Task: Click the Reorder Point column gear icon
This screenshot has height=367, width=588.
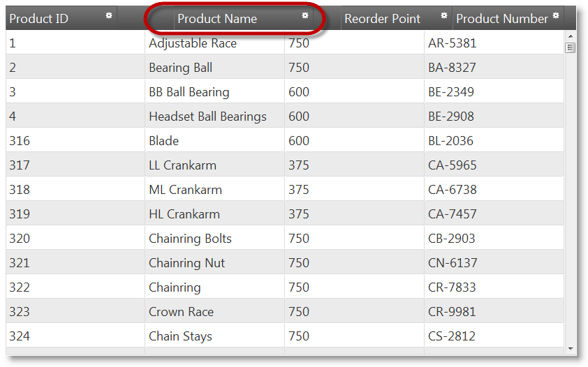Action: (x=444, y=15)
